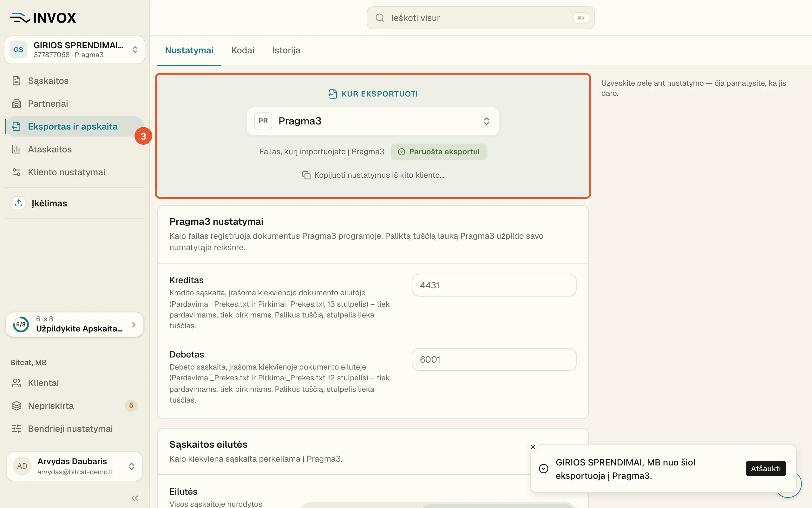
Task: Dismiss the notification with X icon
Action: coord(533,447)
